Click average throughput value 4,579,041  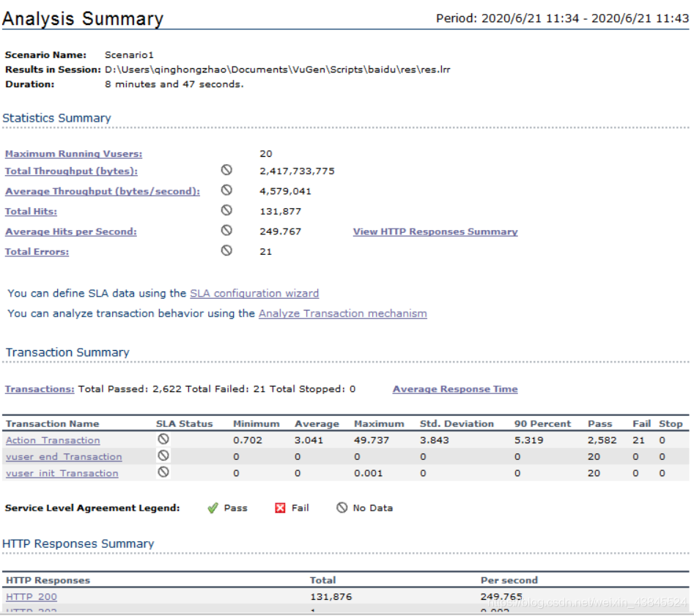point(286,191)
